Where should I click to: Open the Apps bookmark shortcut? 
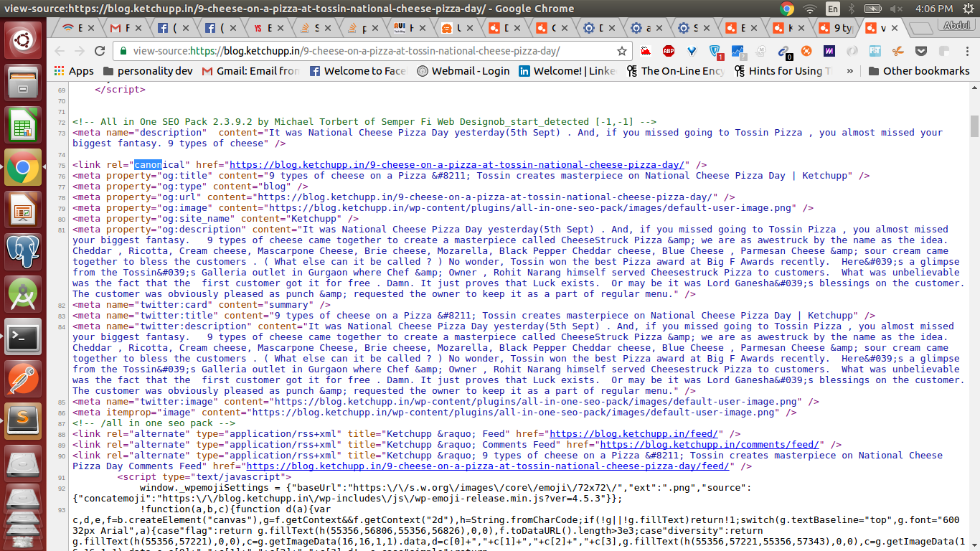click(x=74, y=71)
